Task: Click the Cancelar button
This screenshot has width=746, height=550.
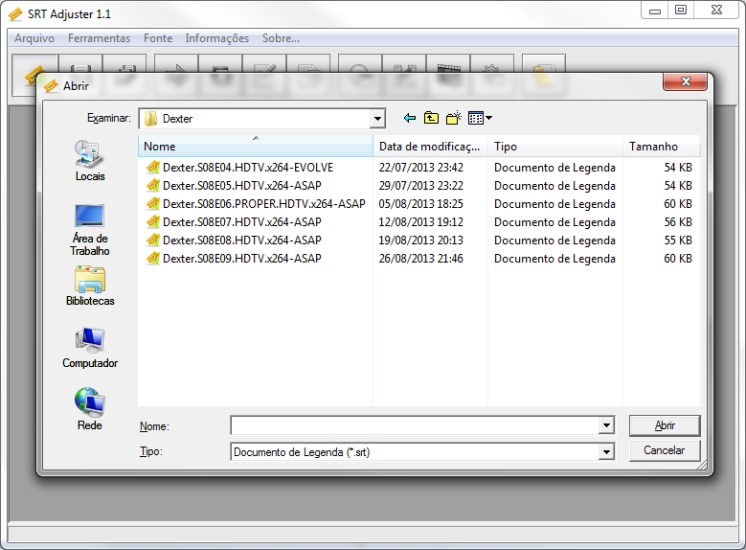Action: pos(664,450)
